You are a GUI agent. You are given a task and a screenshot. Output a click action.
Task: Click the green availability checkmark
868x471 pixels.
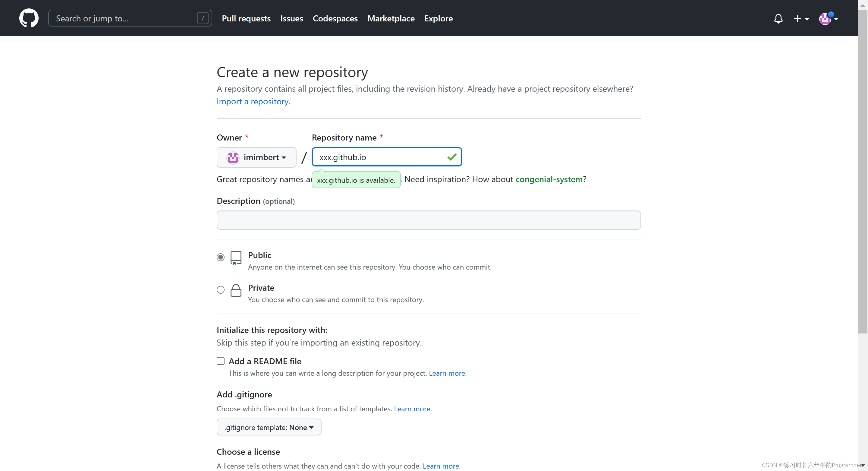pyautogui.click(x=452, y=157)
